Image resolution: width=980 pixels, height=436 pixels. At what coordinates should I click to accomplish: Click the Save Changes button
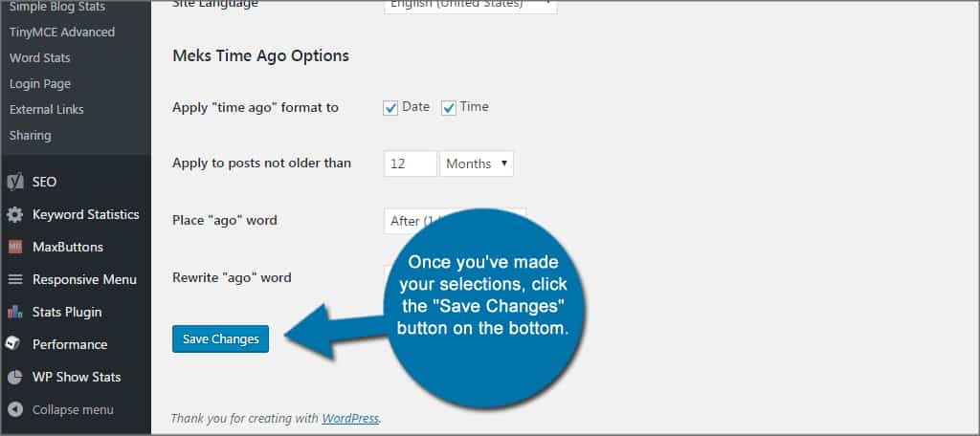[220, 338]
